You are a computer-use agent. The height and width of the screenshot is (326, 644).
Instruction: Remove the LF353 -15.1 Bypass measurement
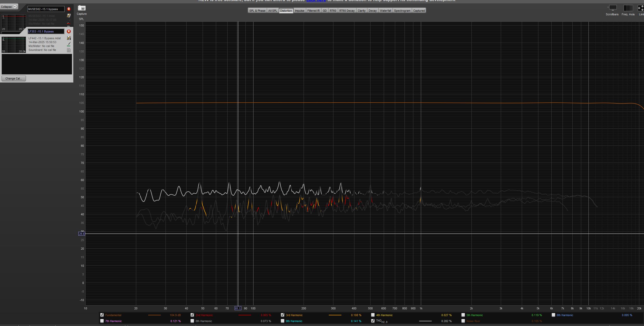(69, 31)
